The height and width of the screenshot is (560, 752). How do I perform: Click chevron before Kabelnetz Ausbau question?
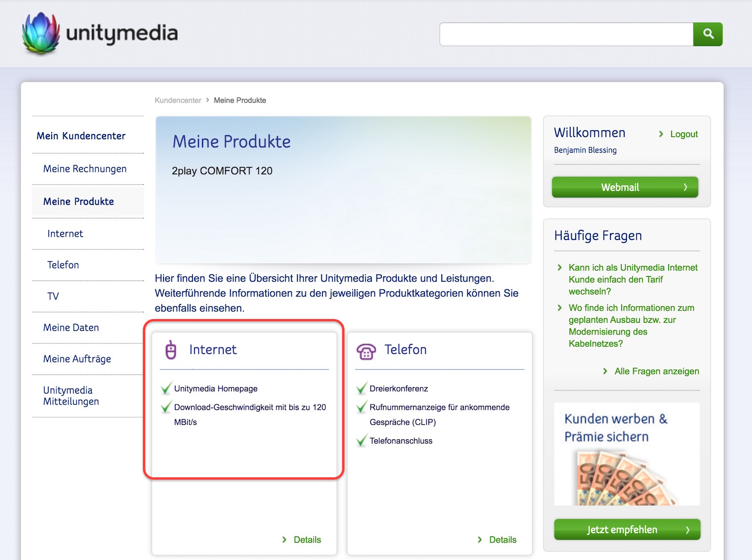tap(560, 308)
